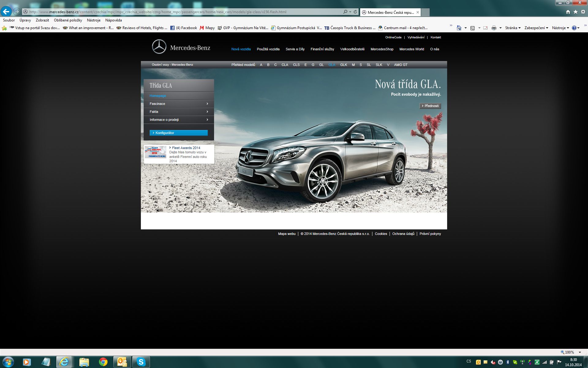This screenshot has height=368, width=588.
Task: Expand the Fascinace menu chevron
Action: point(207,104)
